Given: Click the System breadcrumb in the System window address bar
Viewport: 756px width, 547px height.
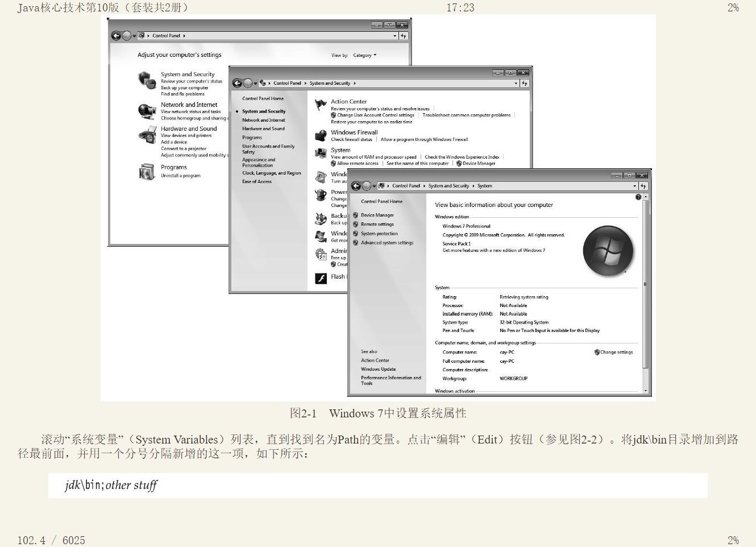Looking at the screenshot, I should [x=485, y=186].
